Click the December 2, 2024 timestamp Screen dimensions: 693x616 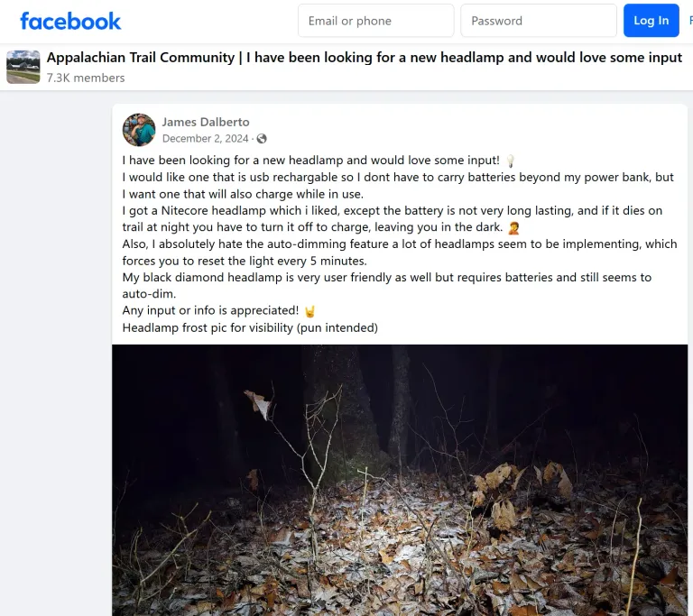point(205,139)
